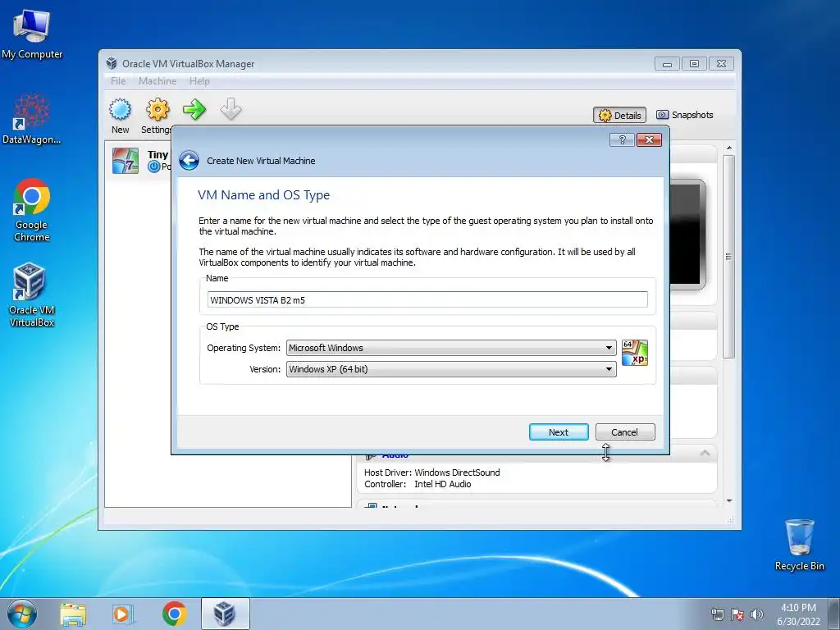Maximize the VirtualBox Manager window
This screenshot has height=630, width=840.
click(x=694, y=64)
